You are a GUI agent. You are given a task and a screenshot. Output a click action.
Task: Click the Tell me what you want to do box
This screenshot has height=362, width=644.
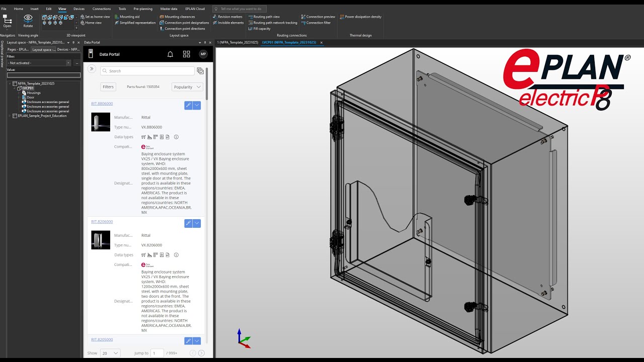point(239,9)
